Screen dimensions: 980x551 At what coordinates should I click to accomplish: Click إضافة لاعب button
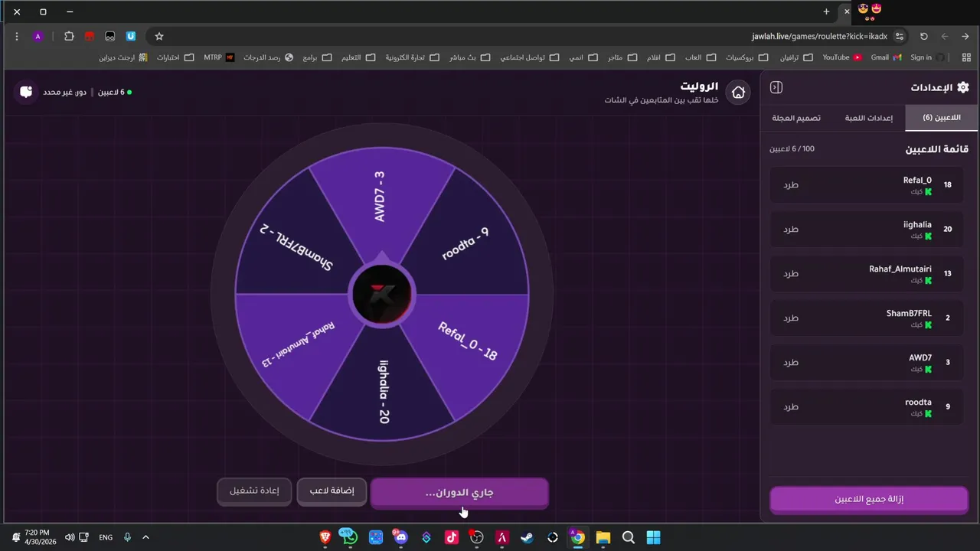[332, 491]
